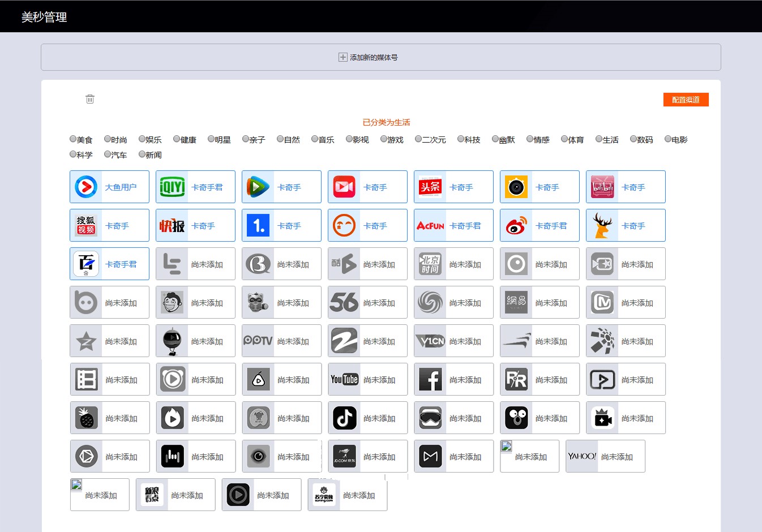Click 尚未添加 beside the YouTube logo
Viewport: 762px width, 532px height.
click(x=379, y=380)
